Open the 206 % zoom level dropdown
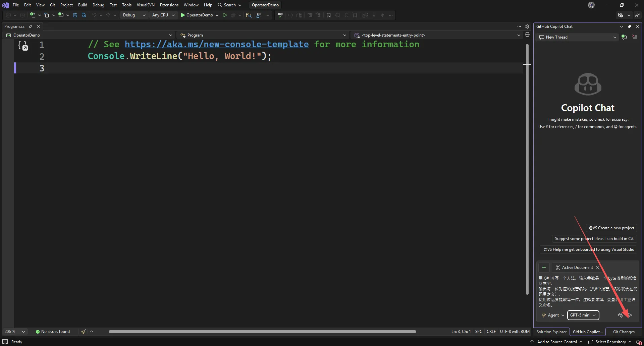 (x=15, y=332)
